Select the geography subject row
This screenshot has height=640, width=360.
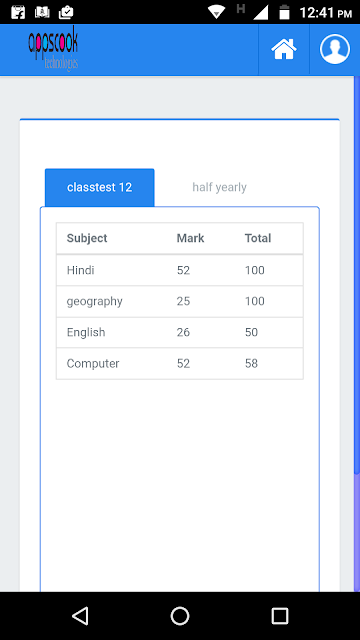click(x=180, y=301)
